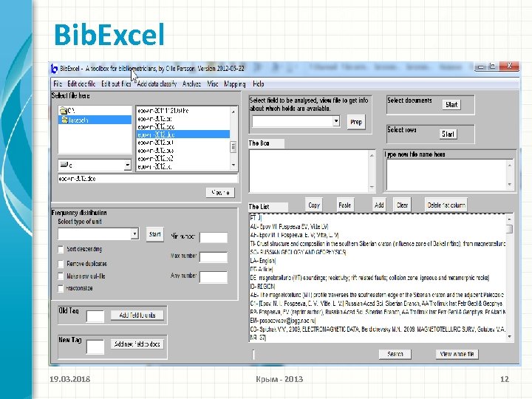Click the selected file name text field
Viewport: 532px width, 399px height.
tap(148, 179)
